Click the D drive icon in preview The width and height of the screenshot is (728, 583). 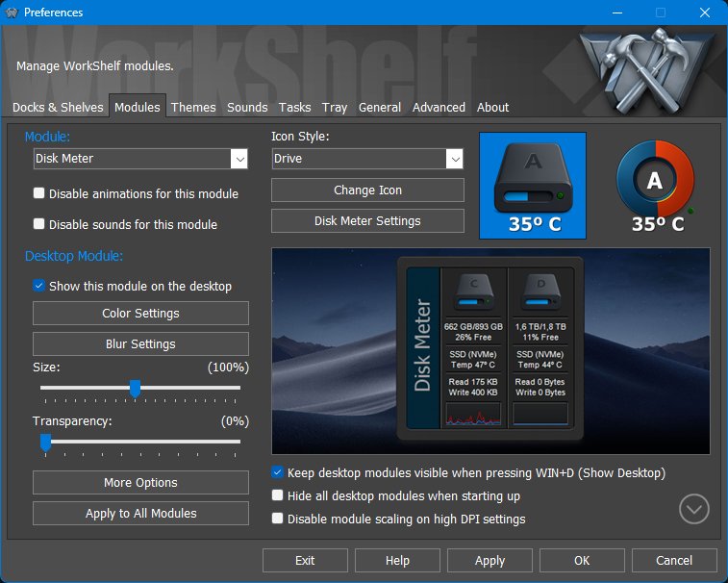tap(540, 292)
